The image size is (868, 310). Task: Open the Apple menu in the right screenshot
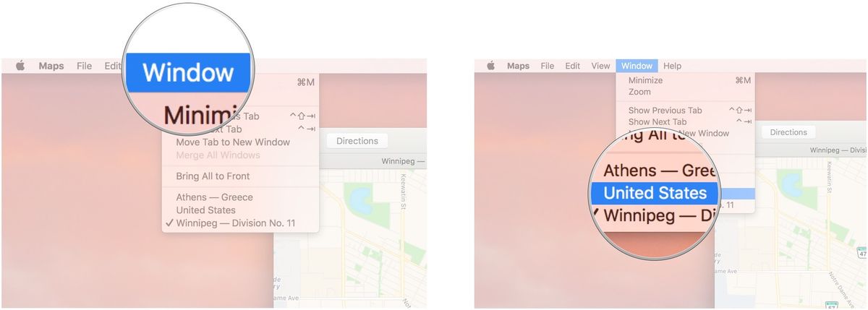(490, 66)
